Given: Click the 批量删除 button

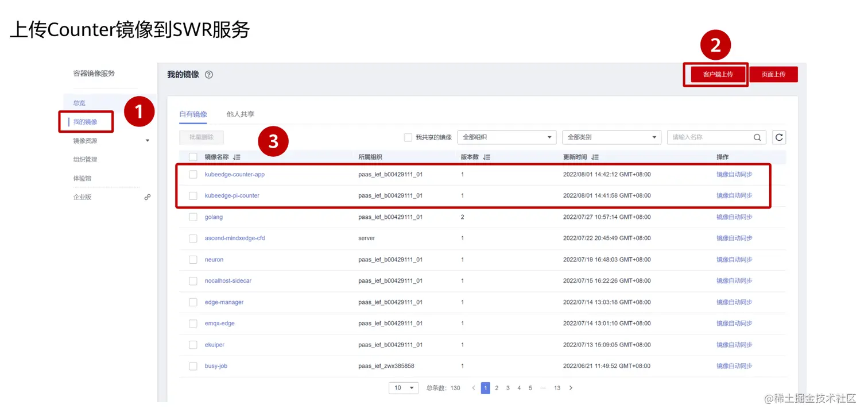Looking at the screenshot, I should coord(201,137).
